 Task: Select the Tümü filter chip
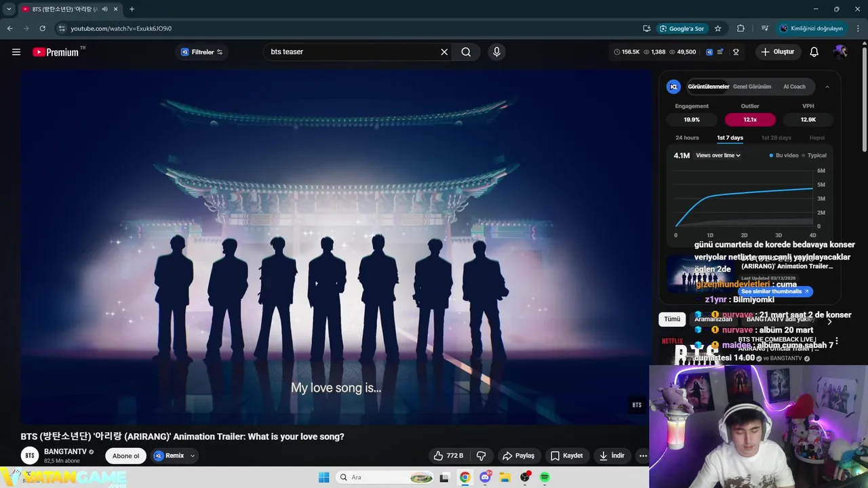pyautogui.click(x=672, y=319)
